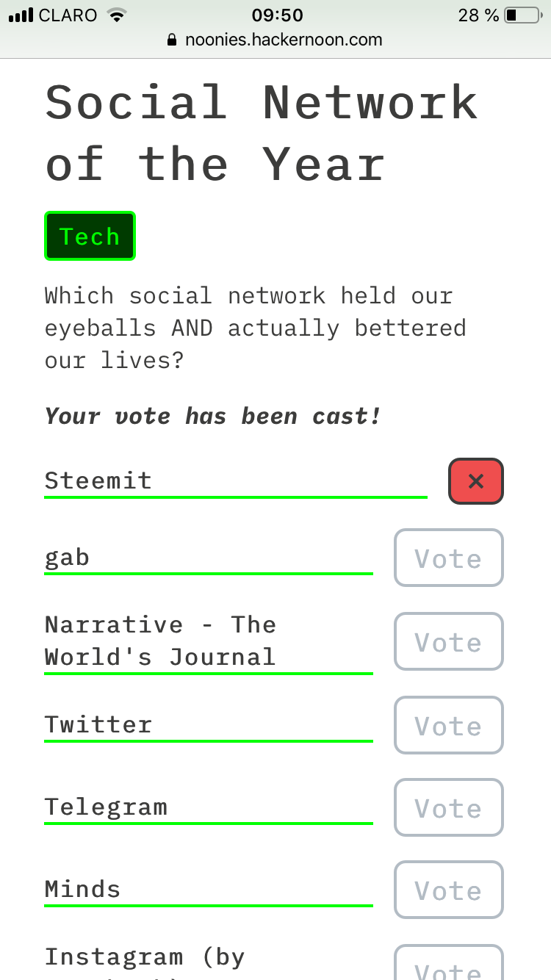Vote for Twitter
This screenshot has width=551, height=980.
point(449,725)
